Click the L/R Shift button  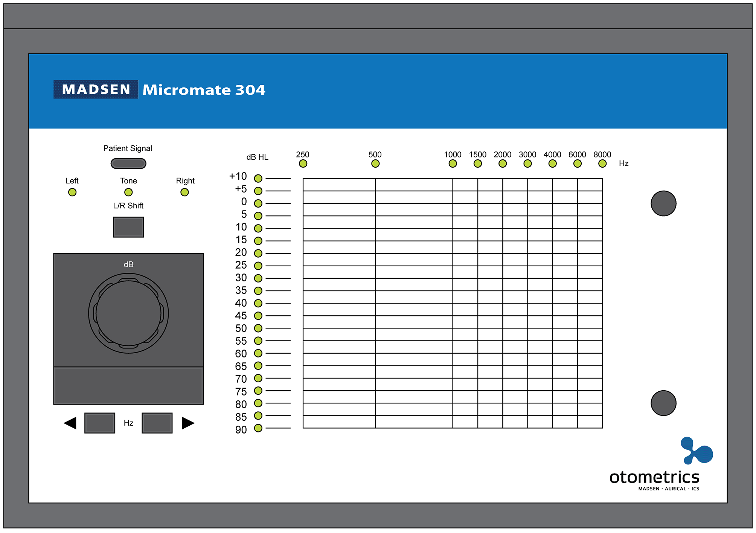(x=128, y=227)
